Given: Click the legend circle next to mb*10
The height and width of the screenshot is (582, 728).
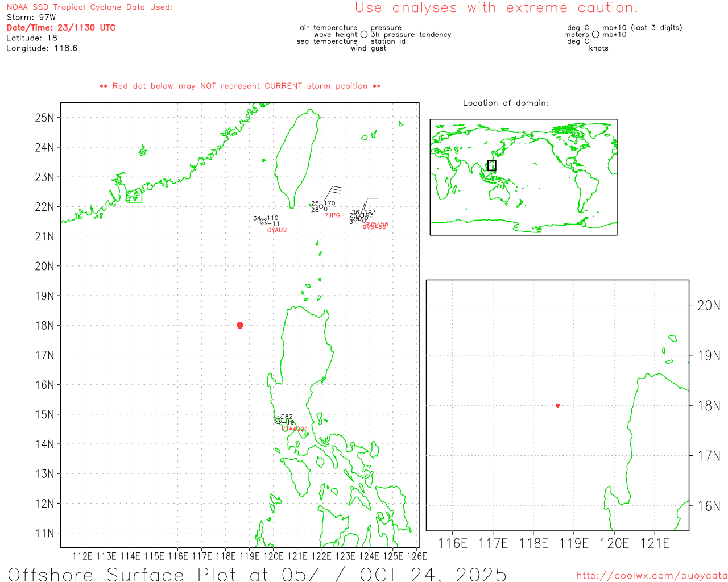Looking at the screenshot, I should coord(595,35).
